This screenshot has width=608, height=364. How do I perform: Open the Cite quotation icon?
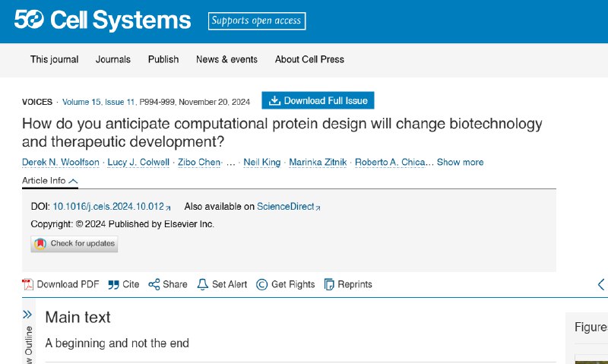113,285
